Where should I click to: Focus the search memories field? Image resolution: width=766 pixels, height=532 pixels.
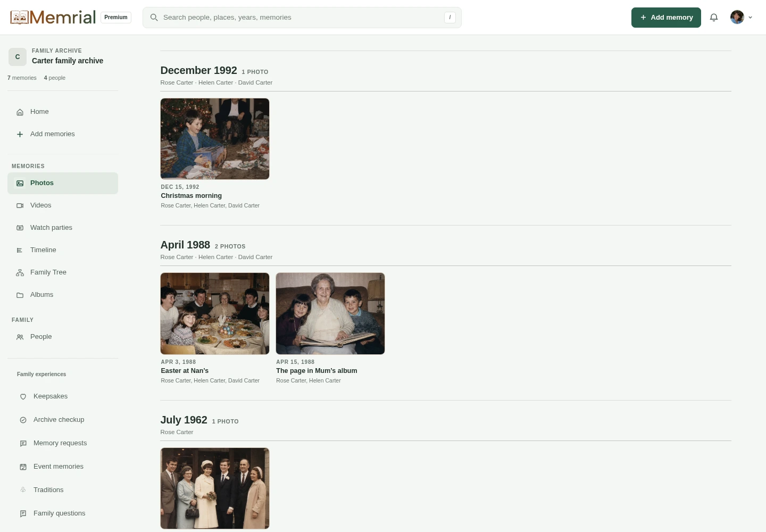[x=302, y=18]
